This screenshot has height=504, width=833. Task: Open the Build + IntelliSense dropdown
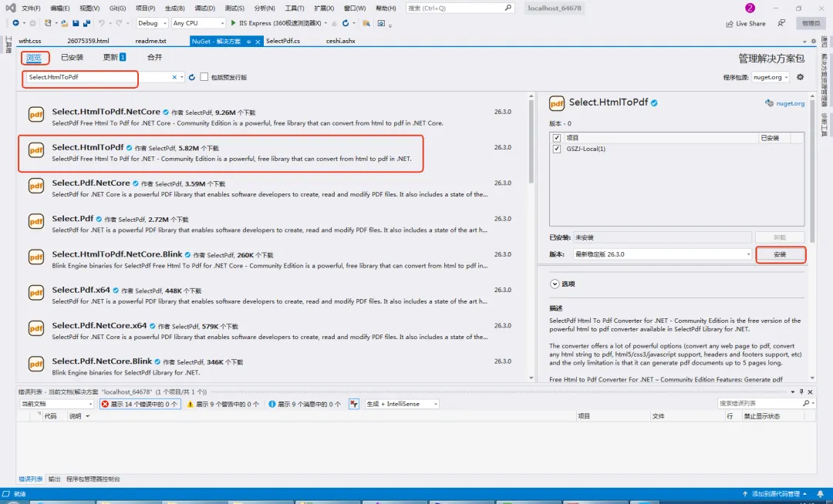click(x=402, y=405)
